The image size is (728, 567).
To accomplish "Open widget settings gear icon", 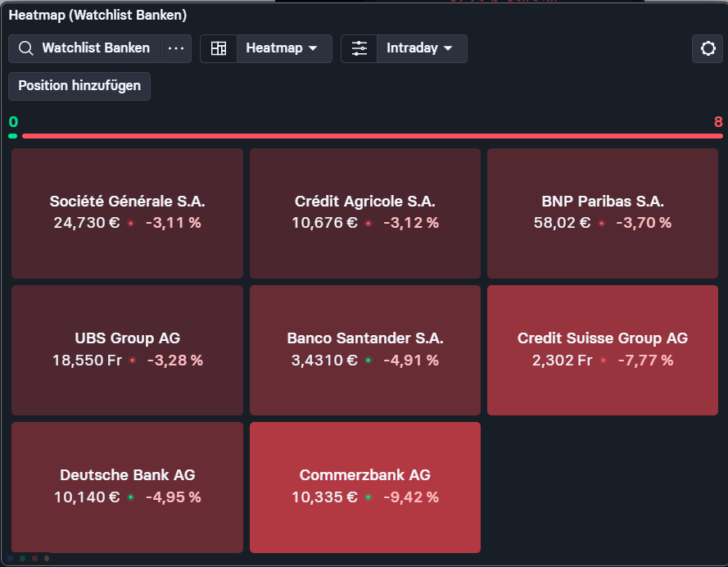I will (708, 48).
